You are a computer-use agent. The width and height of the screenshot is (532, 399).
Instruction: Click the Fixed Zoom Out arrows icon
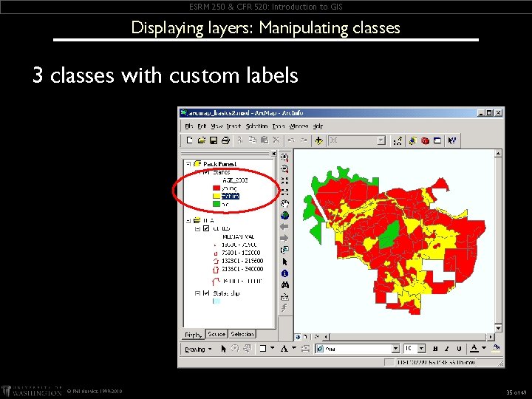284,192
